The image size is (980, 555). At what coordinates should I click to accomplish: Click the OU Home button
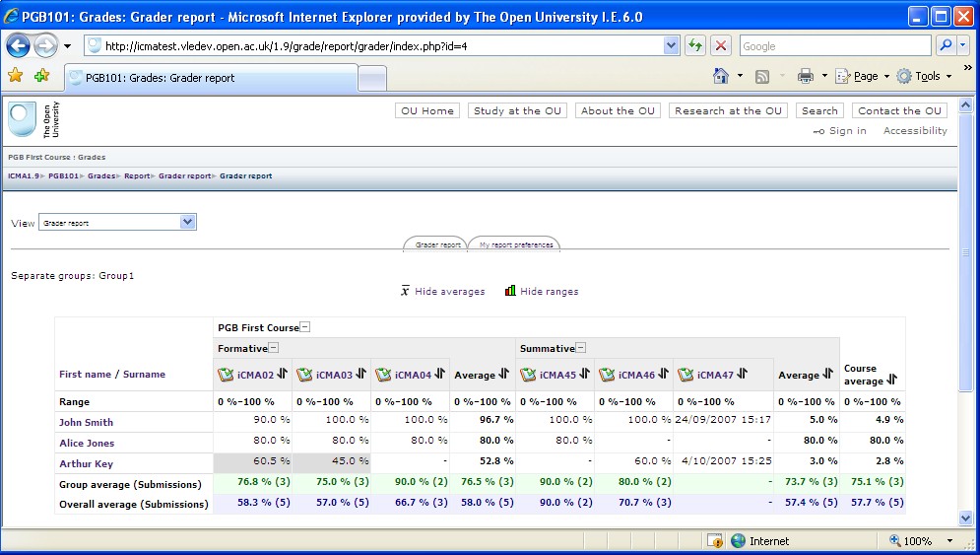pyautogui.click(x=427, y=110)
